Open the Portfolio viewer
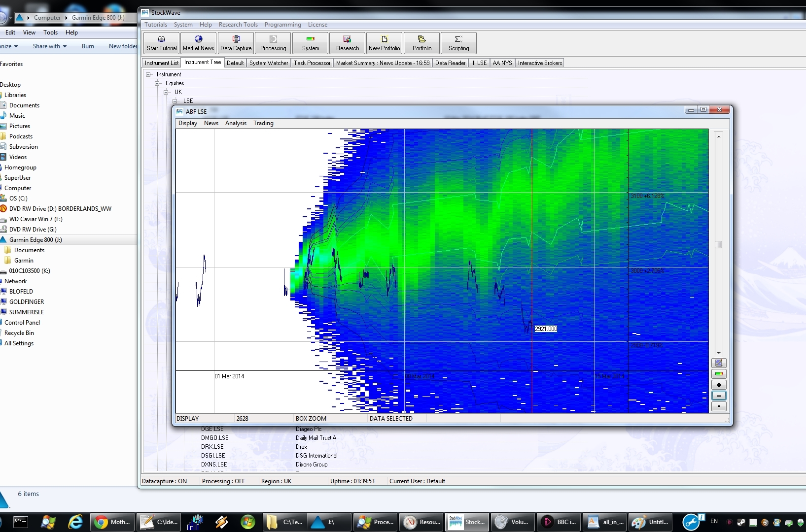Image resolution: width=806 pixels, height=532 pixels. pyautogui.click(x=421, y=43)
